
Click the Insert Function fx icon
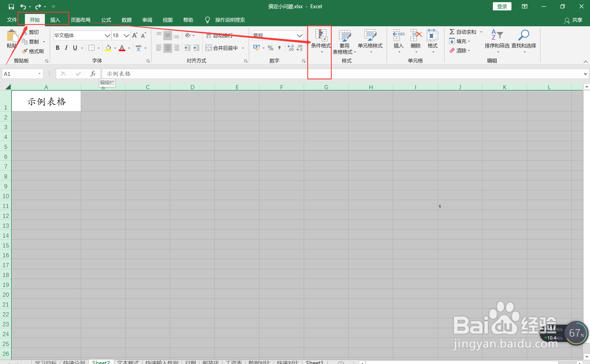pos(93,74)
